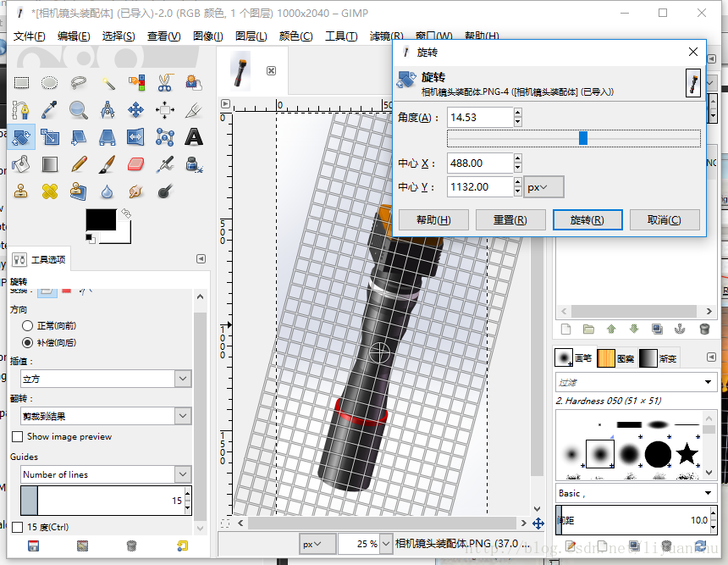Select the Ellipse Select tool
728x565 pixels.
click(50, 83)
